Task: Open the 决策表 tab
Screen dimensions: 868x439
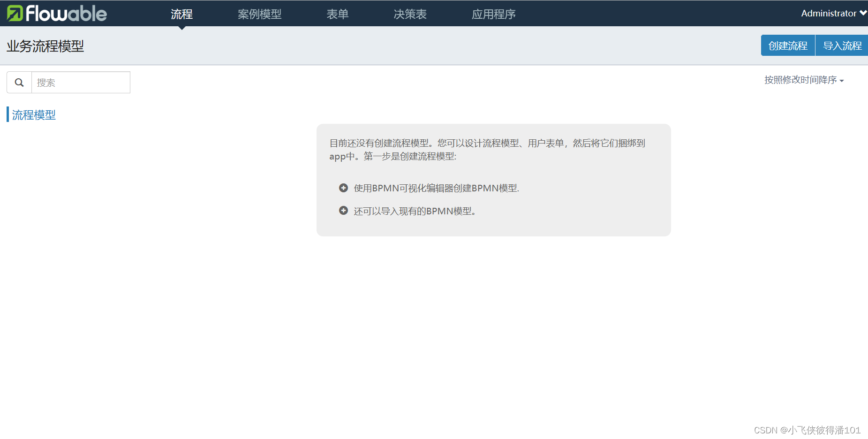Action: pyautogui.click(x=410, y=14)
